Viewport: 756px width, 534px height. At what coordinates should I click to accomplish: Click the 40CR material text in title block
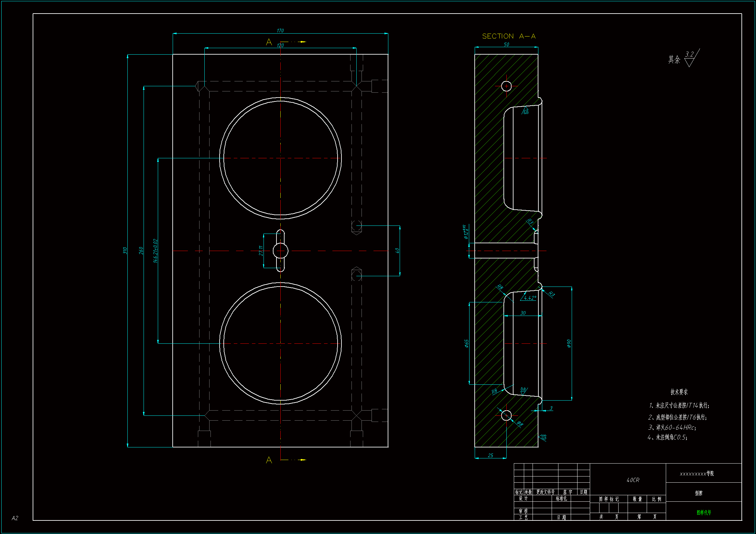(632, 480)
